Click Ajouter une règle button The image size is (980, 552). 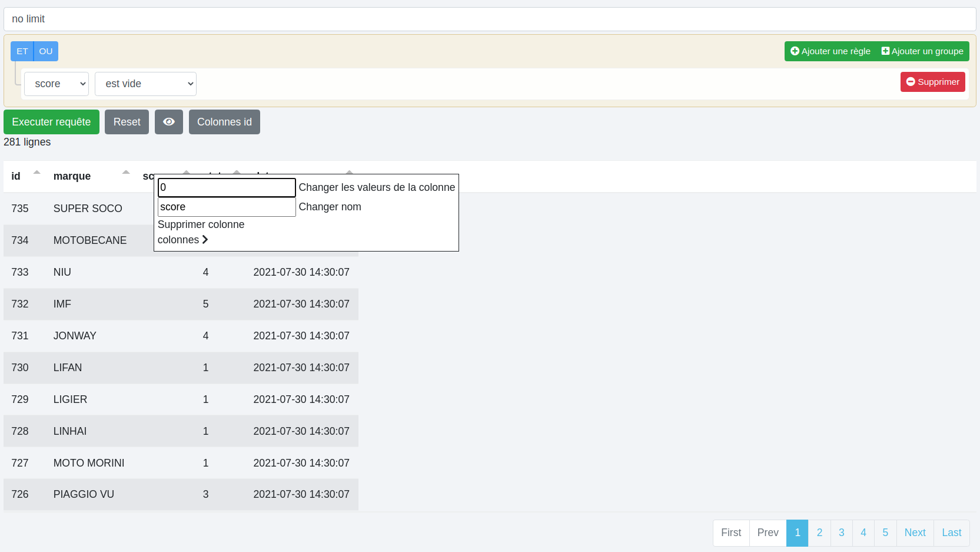pos(830,51)
